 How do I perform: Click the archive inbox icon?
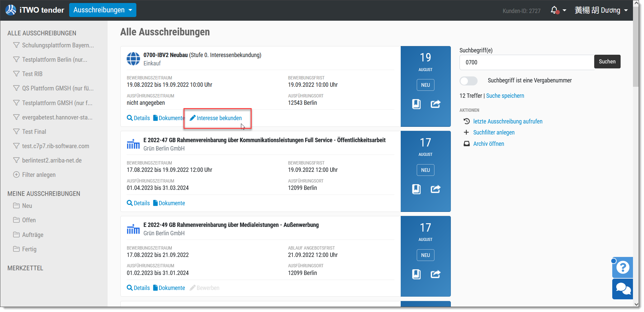[x=467, y=144]
